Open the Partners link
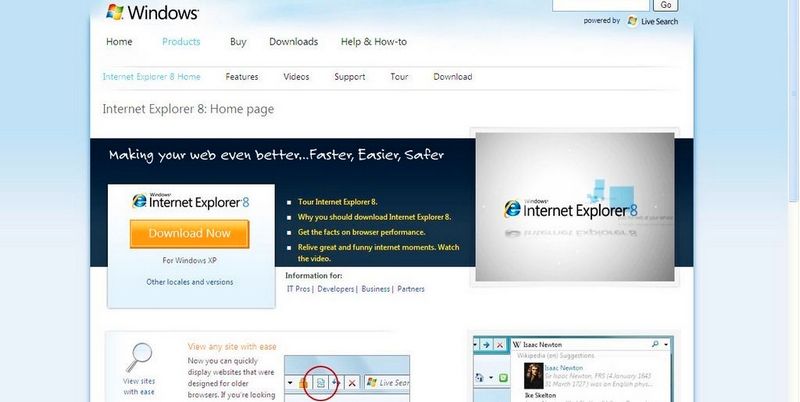800x402 pixels. click(411, 289)
